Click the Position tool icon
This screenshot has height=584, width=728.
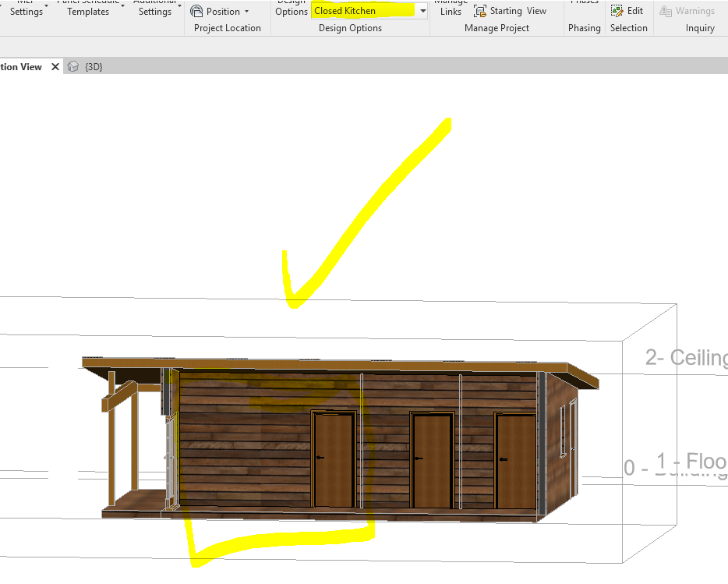pyautogui.click(x=196, y=11)
